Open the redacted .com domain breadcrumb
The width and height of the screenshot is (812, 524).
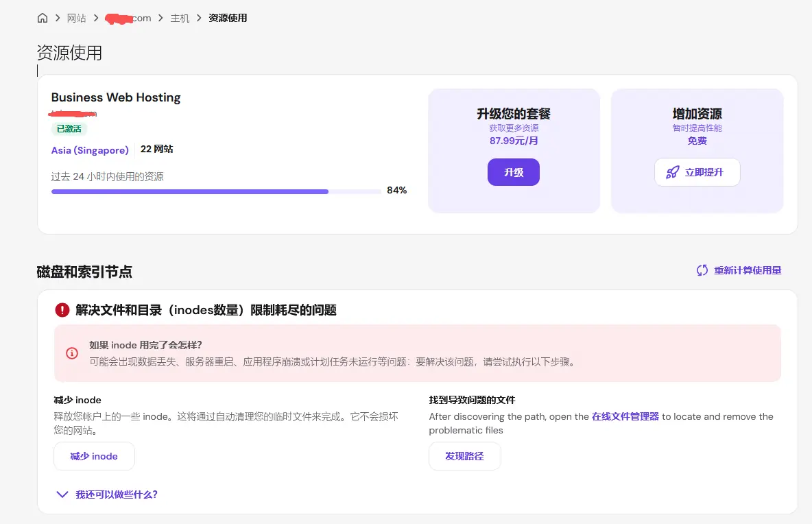[128, 18]
